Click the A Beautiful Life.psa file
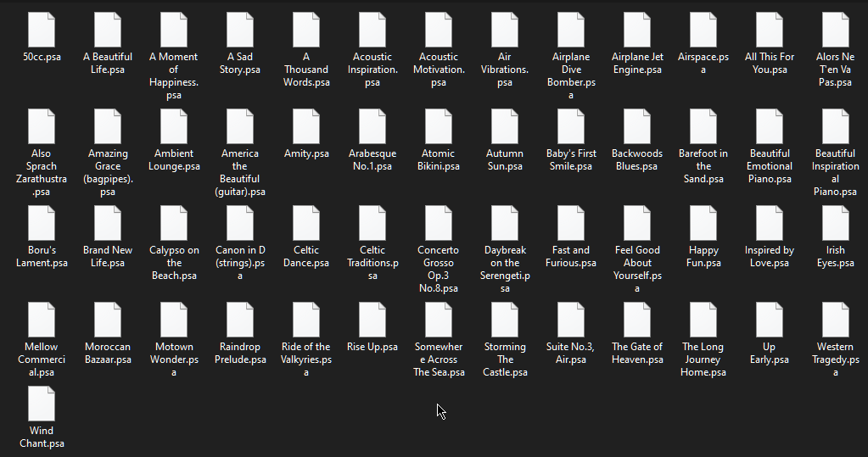This screenshot has height=457, width=868. pyautogui.click(x=108, y=31)
